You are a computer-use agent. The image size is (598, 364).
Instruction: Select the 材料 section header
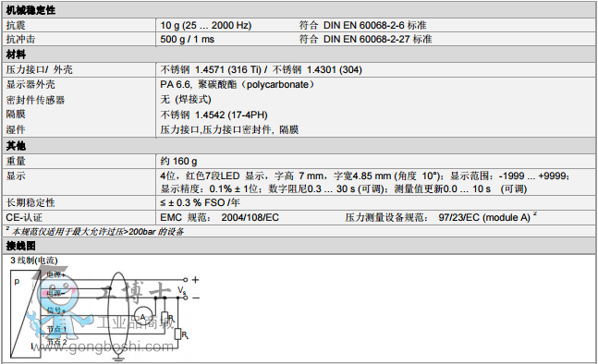[x=16, y=55]
